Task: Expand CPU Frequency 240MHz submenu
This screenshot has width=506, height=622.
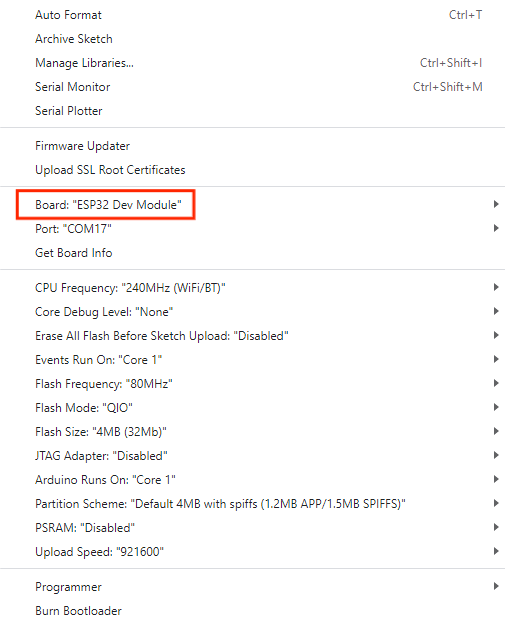Action: [x=253, y=288]
